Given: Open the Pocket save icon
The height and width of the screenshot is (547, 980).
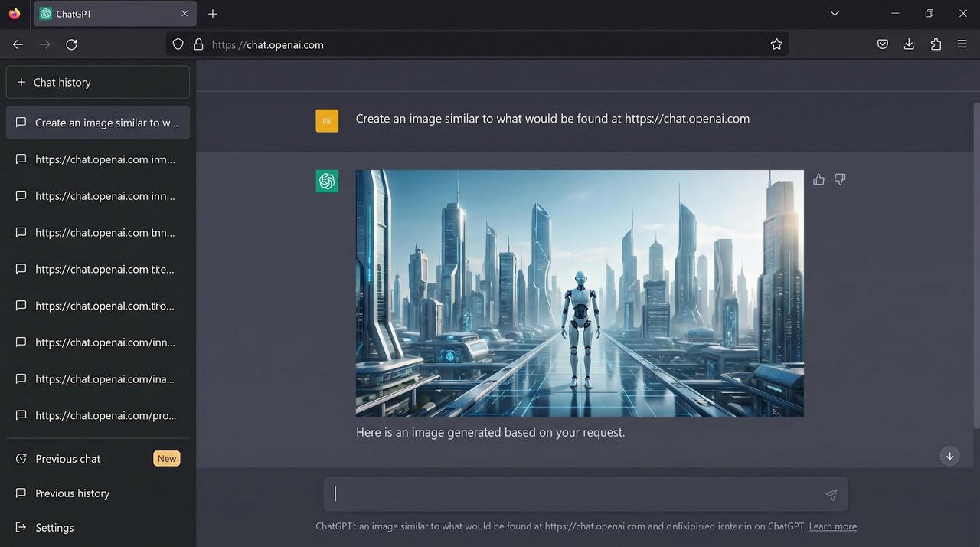Looking at the screenshot, I should coord(883,44).
